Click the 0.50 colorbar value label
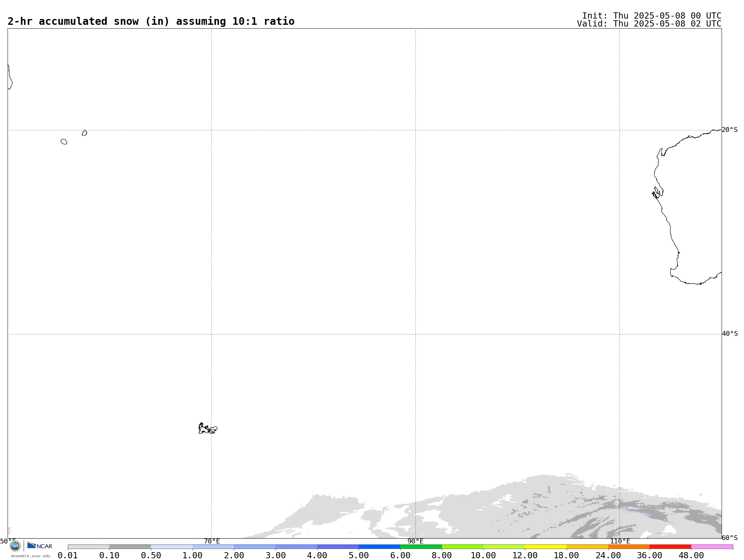 click(x=151, y=556)
